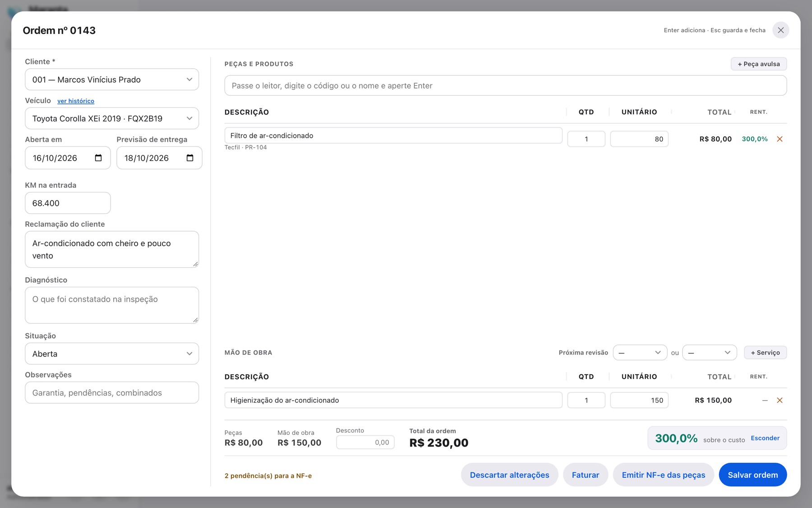Click Descartar alterações

click(x=509, y=475)
